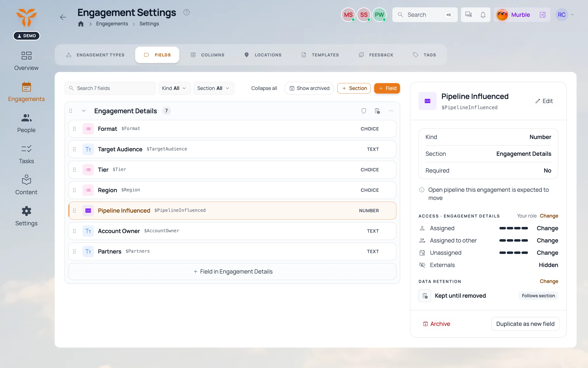588x368 pixels.
Task: Change access level for Assigned
Action: tap(547, 228)
